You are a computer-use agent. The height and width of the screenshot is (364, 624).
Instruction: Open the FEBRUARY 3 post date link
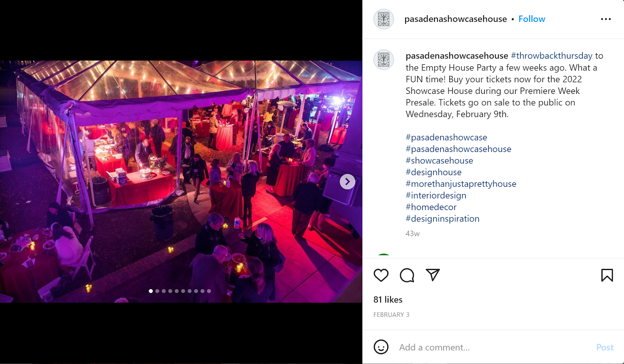(x=391, y=315)
